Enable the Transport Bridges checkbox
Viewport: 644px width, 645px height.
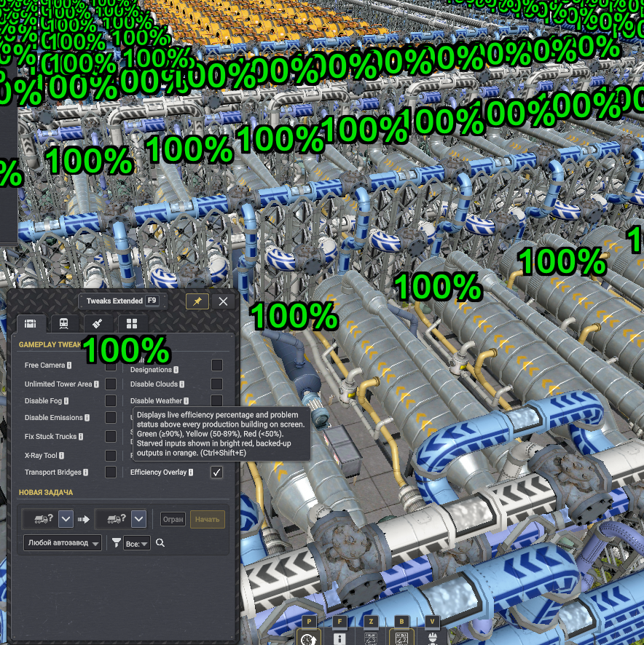point(110,472)
